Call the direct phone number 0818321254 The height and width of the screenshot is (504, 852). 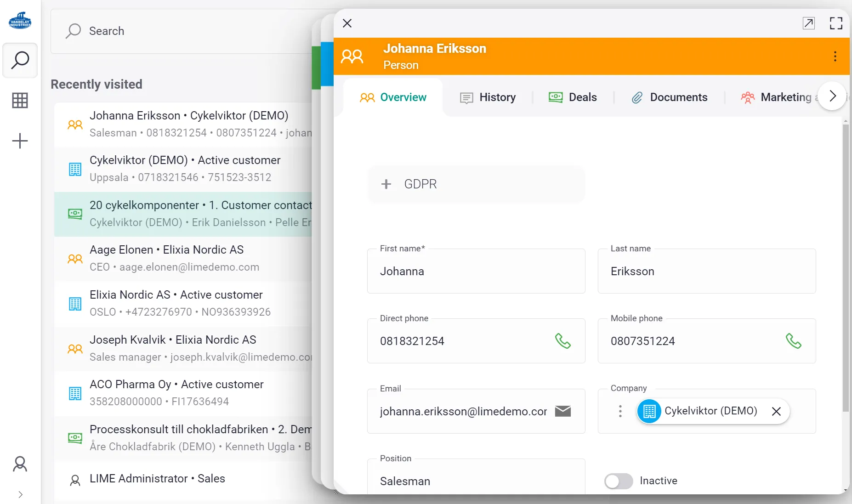click(562, 341)
